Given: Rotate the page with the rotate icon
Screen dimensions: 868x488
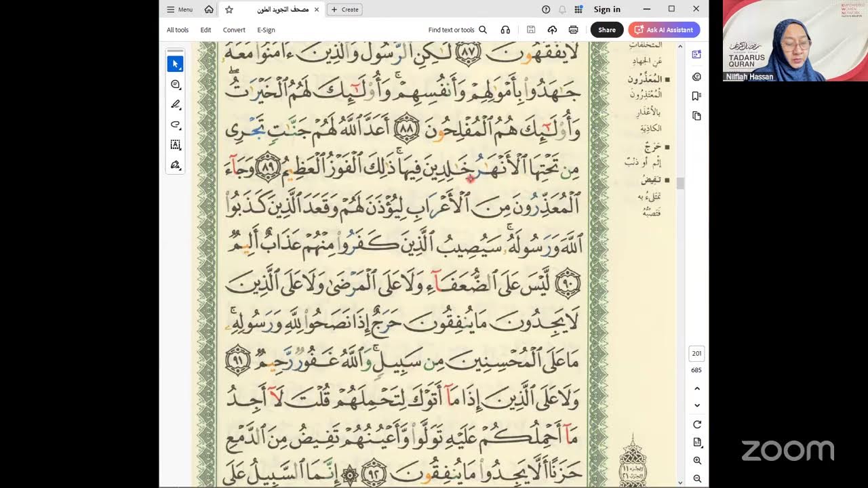Looking at the screenshot, I should pyautogui.click(x=697, y=425).
